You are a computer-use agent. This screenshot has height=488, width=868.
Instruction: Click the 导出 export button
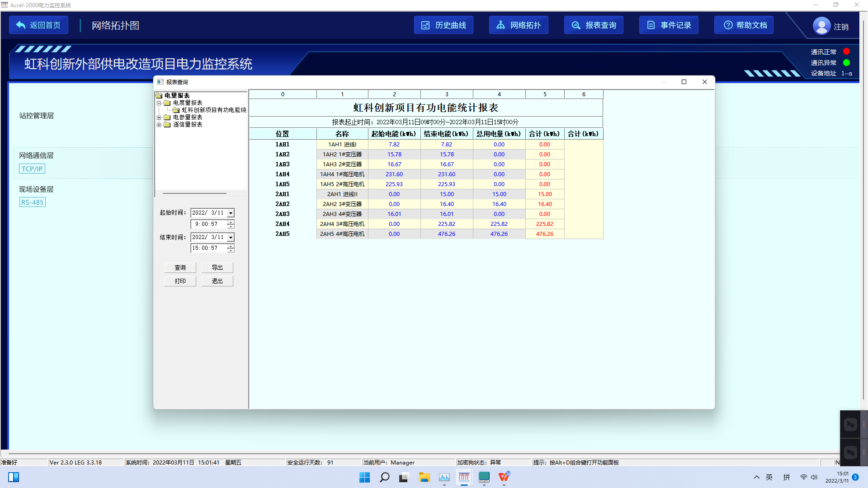point(217,267)
